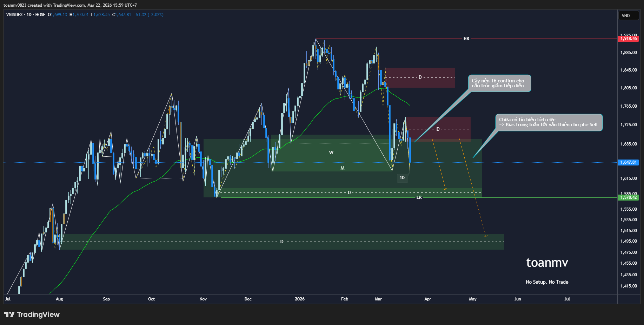Select the 'Chưa có tín hiệu tích cực' callout
The width and height of the screenshot is (644, 325).
coord(549,122)
